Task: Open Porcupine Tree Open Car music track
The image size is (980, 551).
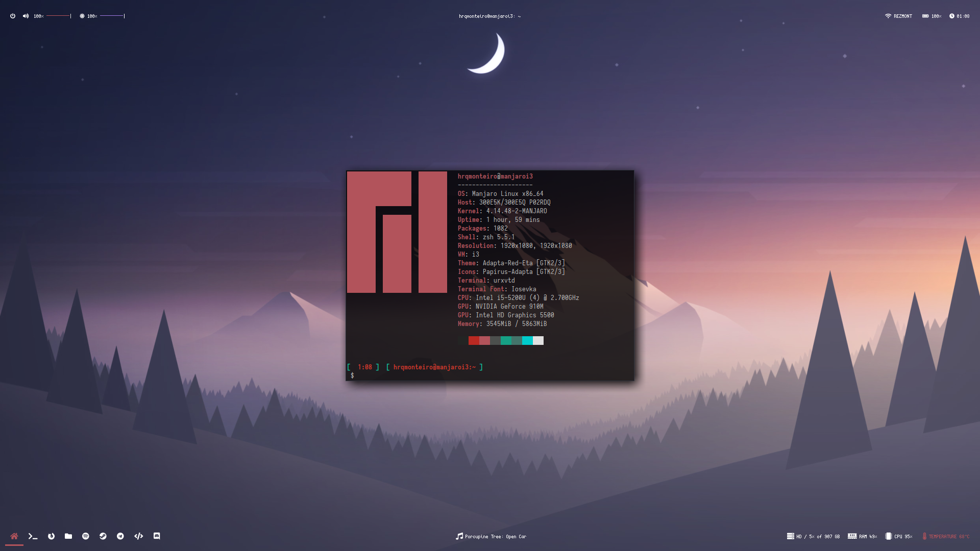Action: 491,536
